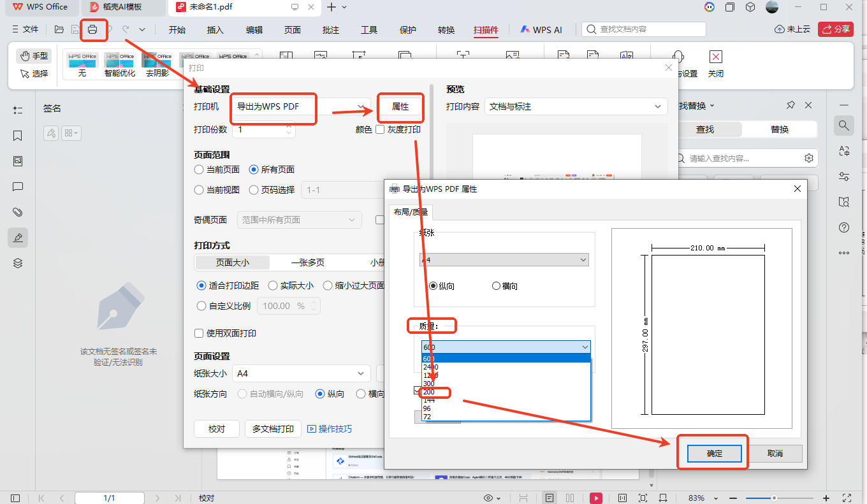Select 实际大小 radio option
The image size is (867, 504).
click(273, 285)
